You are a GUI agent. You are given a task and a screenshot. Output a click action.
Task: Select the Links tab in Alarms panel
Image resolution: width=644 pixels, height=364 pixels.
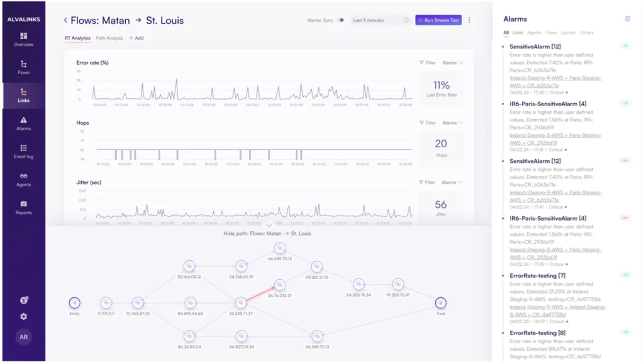[x=518, y=33]
